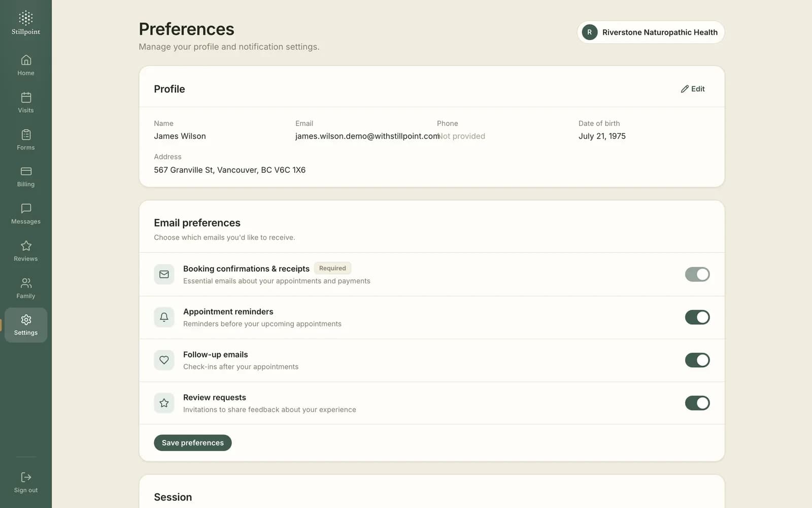Open the Reviews star icon
Viewport: 812px width, 508px height.
coord(26,246)
